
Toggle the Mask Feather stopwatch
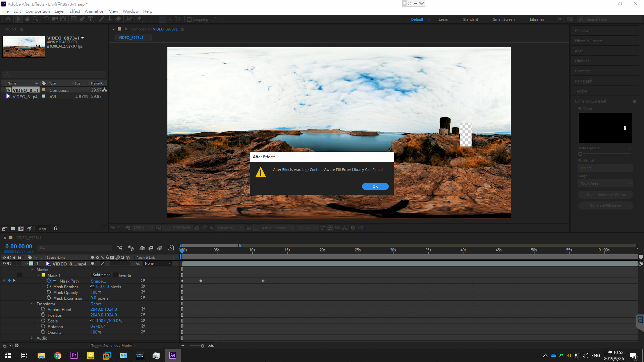click(x=49, y=287)
